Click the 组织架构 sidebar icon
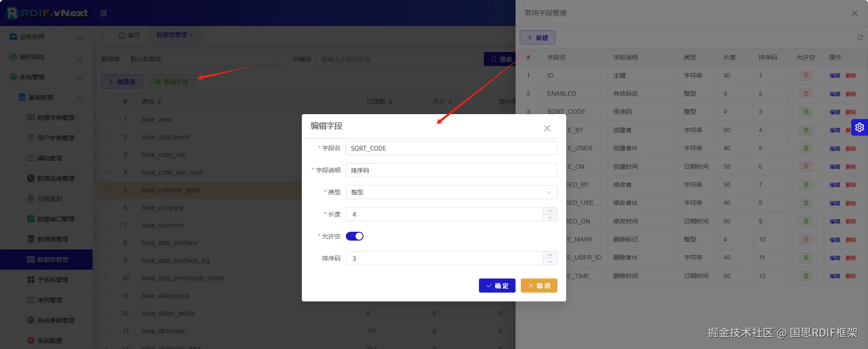This screenshot has height=349, width=868. tap(13, 57)
